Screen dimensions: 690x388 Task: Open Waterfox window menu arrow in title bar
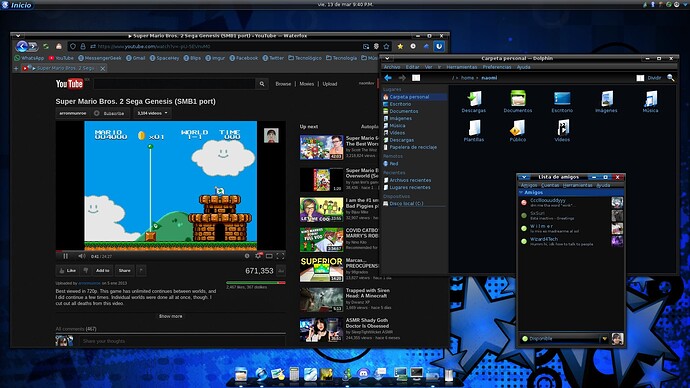(x=18, y=36)
